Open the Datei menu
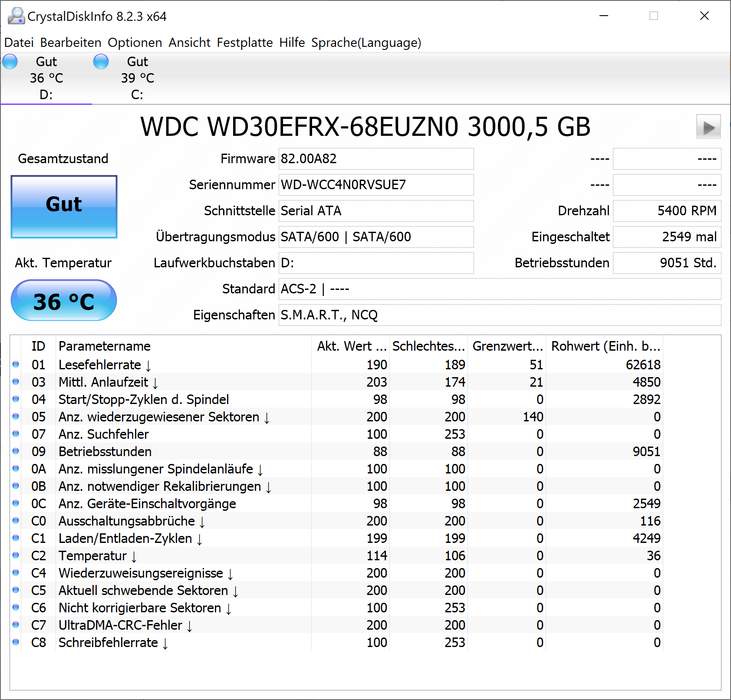The width and height of the screenshot is (731, 700). tap(19, 43)
